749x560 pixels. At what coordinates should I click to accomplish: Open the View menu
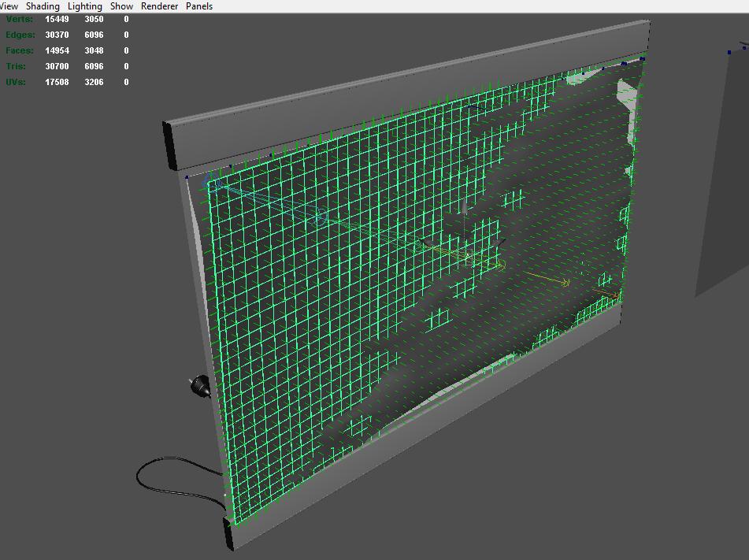(x=9, y=6)
